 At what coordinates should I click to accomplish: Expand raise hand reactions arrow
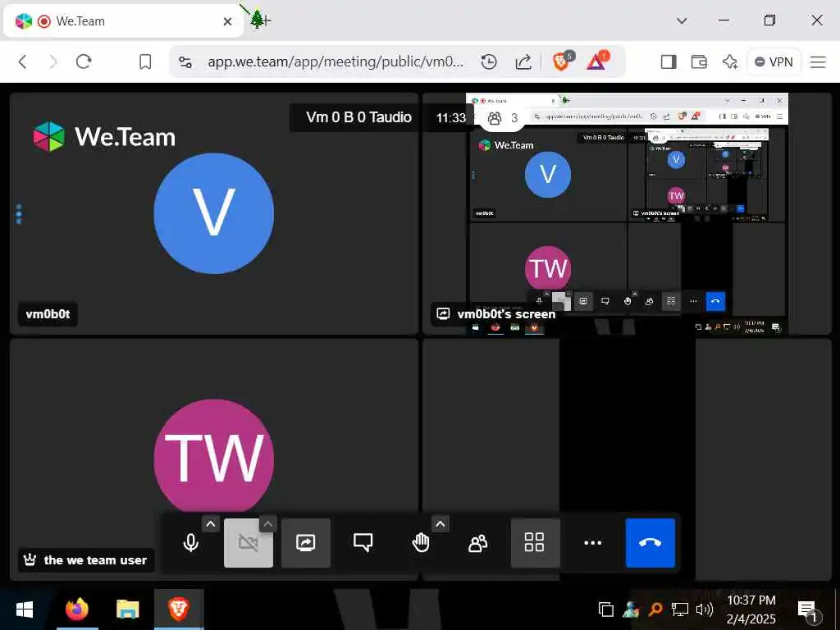(441, 524)
